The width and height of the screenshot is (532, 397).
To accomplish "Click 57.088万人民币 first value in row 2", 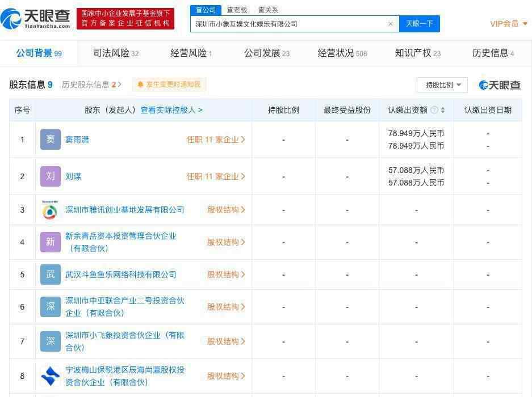I will (x=416, y=170).
